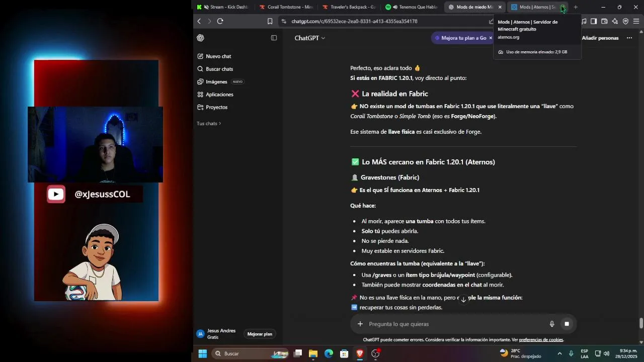Close the Mods de miedo tab
Image resolution: width=644 pixels, height=362 pixels.
(500, 7)
